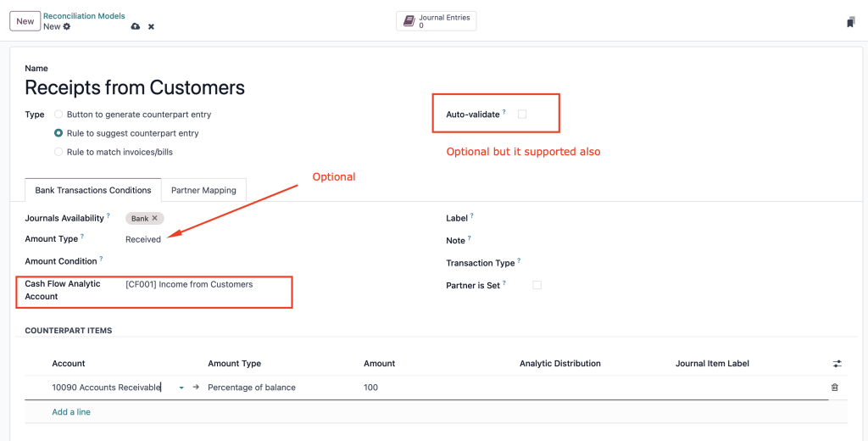Click the discard changes X icon

[x=151, y=26]
